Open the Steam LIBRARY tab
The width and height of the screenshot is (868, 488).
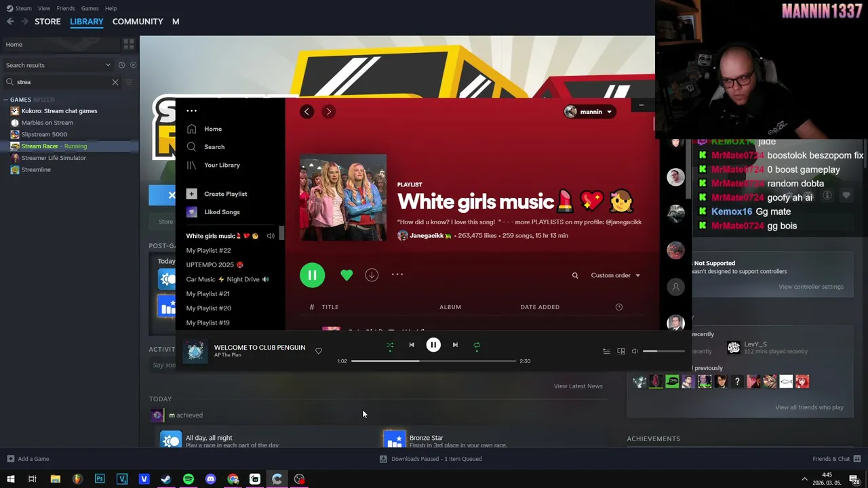click(87, 22)
